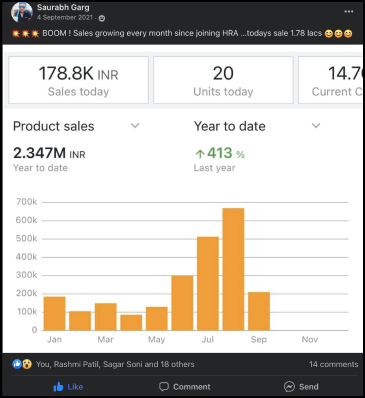
Task: Click the September sales bar
Action: tap(259, 311)
